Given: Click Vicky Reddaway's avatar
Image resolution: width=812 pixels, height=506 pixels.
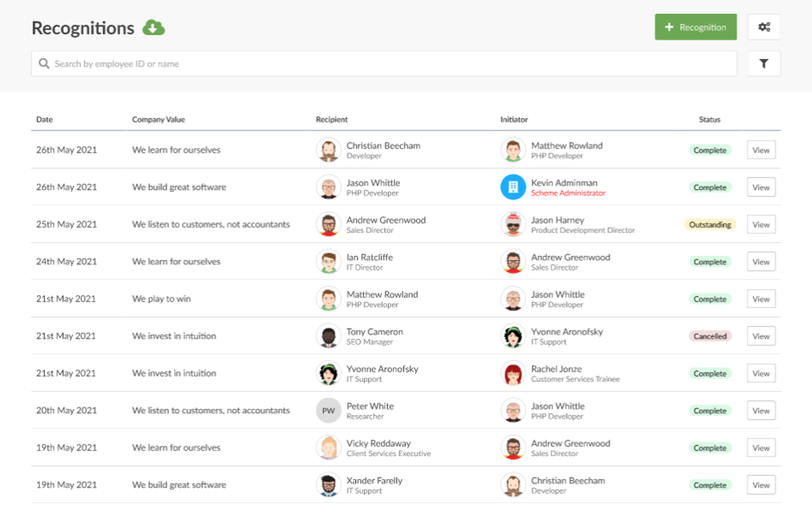Looking at the screenshot, I should (x=328, y=448).
